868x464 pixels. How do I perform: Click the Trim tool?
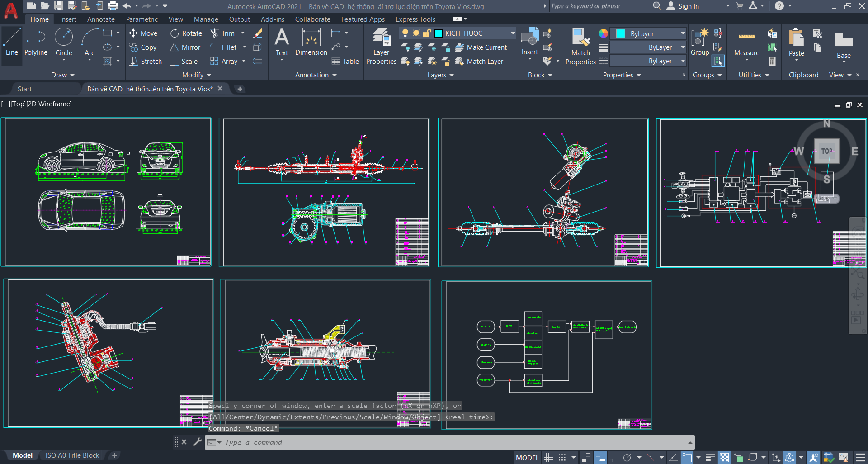point(223,33)
